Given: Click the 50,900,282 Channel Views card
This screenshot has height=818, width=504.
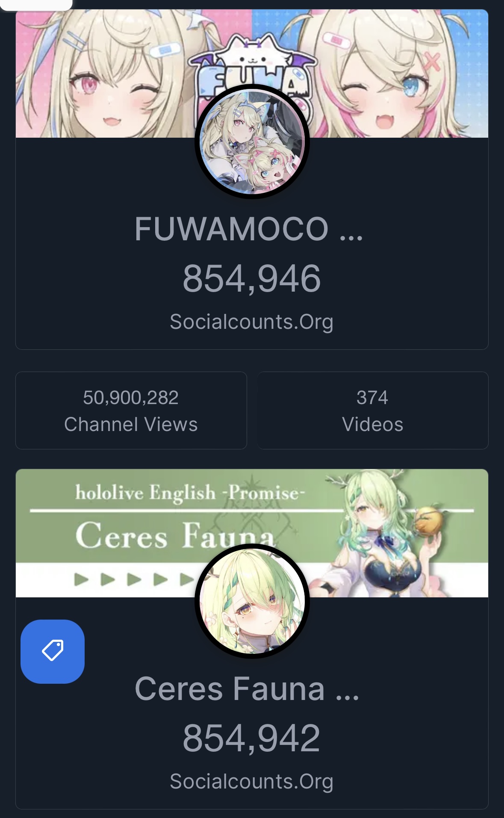Looking at the screenshot, I should point(131,410).
